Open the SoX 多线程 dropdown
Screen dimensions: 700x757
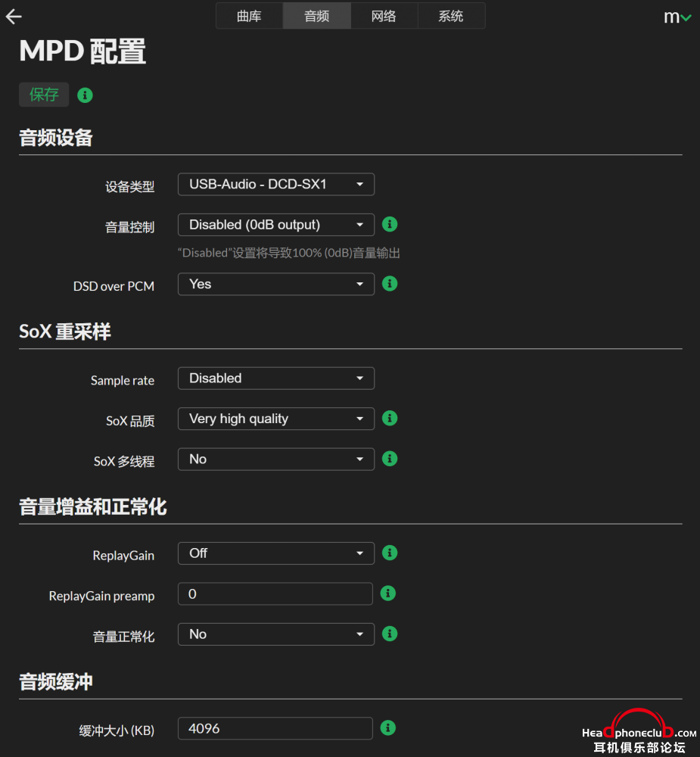276,459
